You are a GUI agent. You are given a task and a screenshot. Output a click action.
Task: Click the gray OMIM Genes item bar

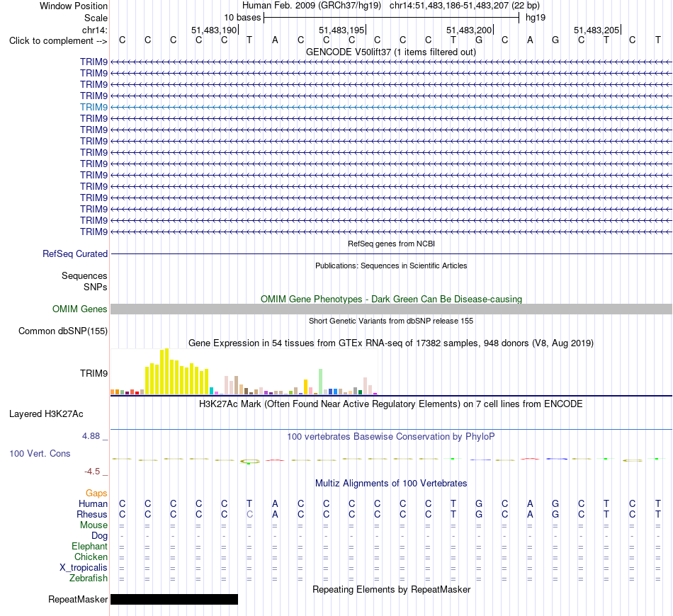[392, 309]
